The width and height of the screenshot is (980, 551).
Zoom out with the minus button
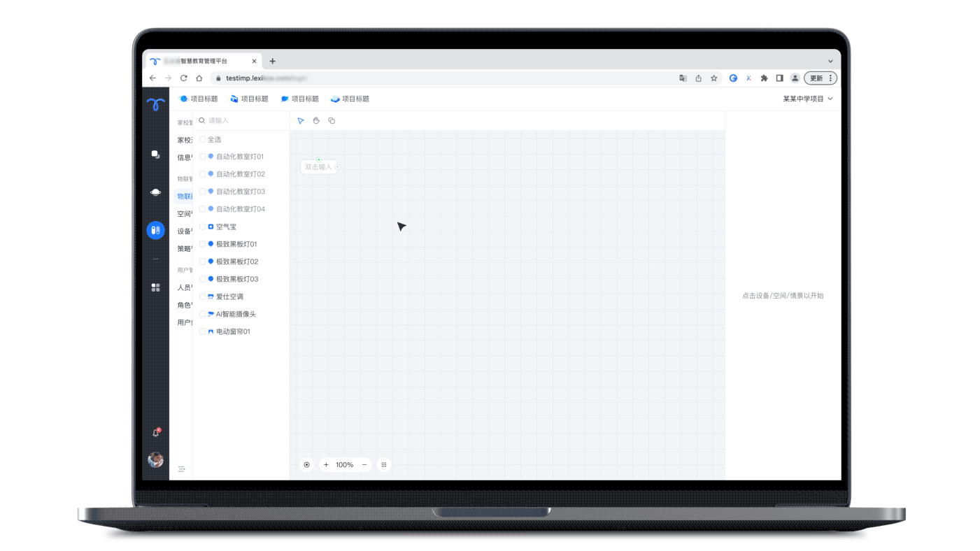364,464
